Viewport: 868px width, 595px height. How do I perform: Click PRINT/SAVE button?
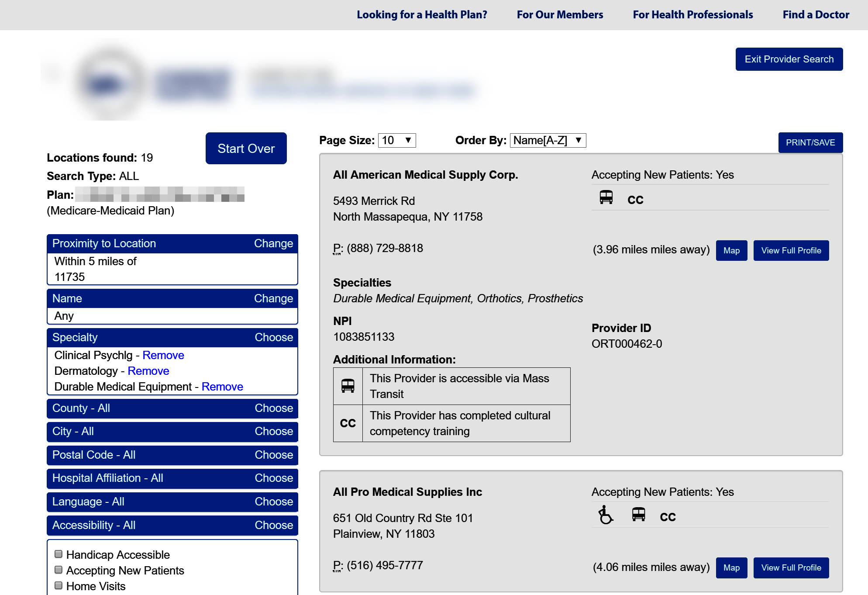[x=810, y=142]
